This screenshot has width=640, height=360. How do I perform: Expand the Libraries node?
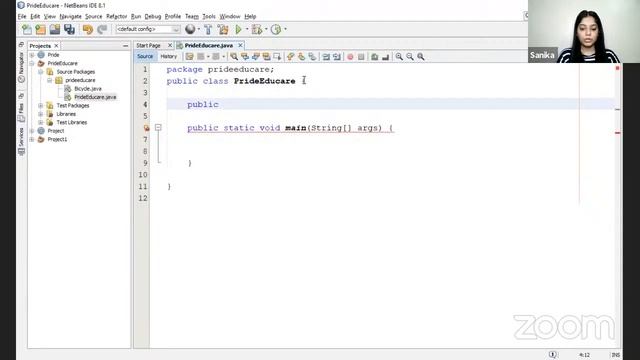tap(41, 114)
